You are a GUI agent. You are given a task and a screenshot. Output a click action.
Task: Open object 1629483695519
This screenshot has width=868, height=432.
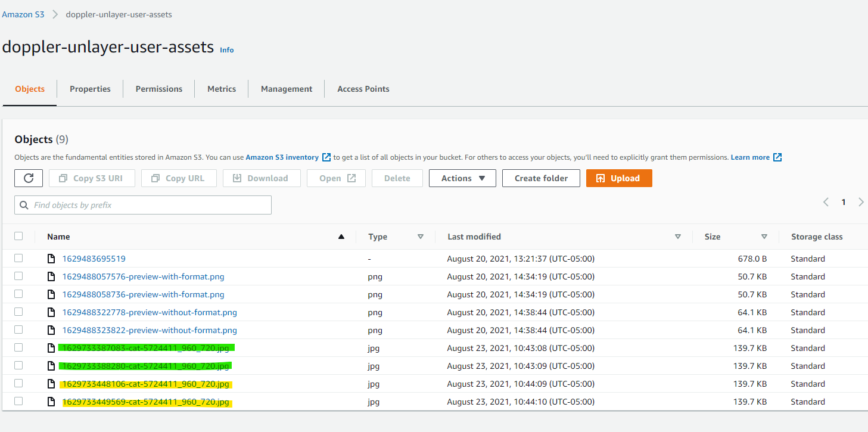tap(94, 259)
